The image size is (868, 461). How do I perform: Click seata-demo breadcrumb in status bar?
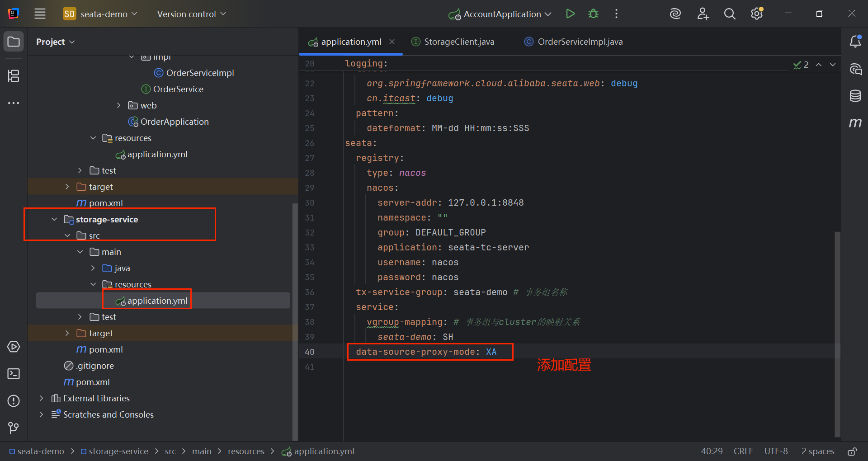click(37, 452)
